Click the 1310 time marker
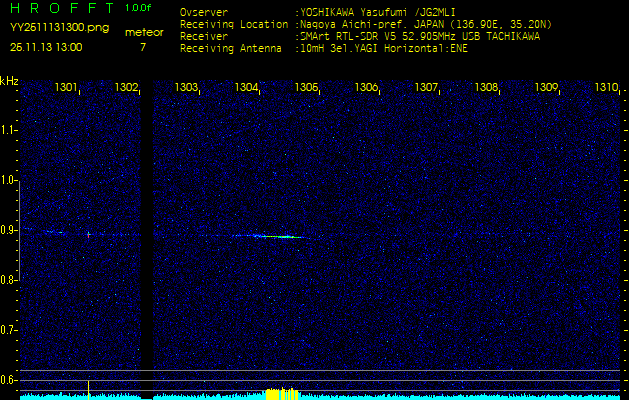Viewport: 629px width, 400px height. (606, 88)
